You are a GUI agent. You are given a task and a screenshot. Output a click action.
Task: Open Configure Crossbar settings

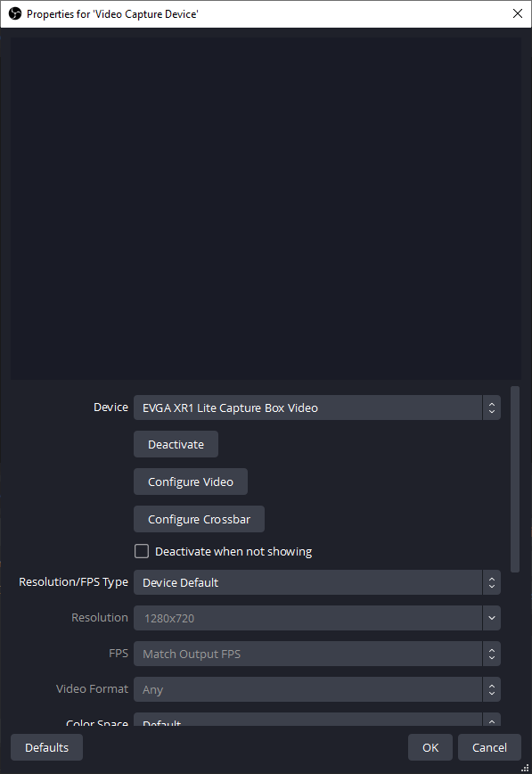point(199,519)
